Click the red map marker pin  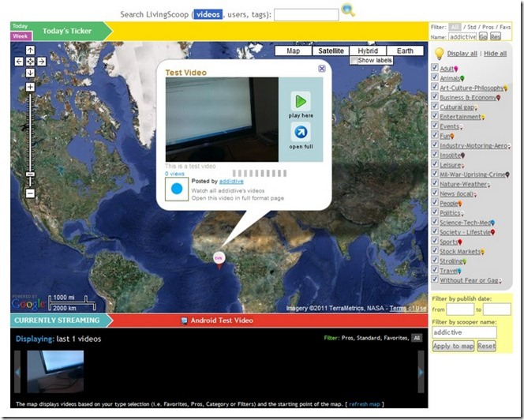point(219,258)
